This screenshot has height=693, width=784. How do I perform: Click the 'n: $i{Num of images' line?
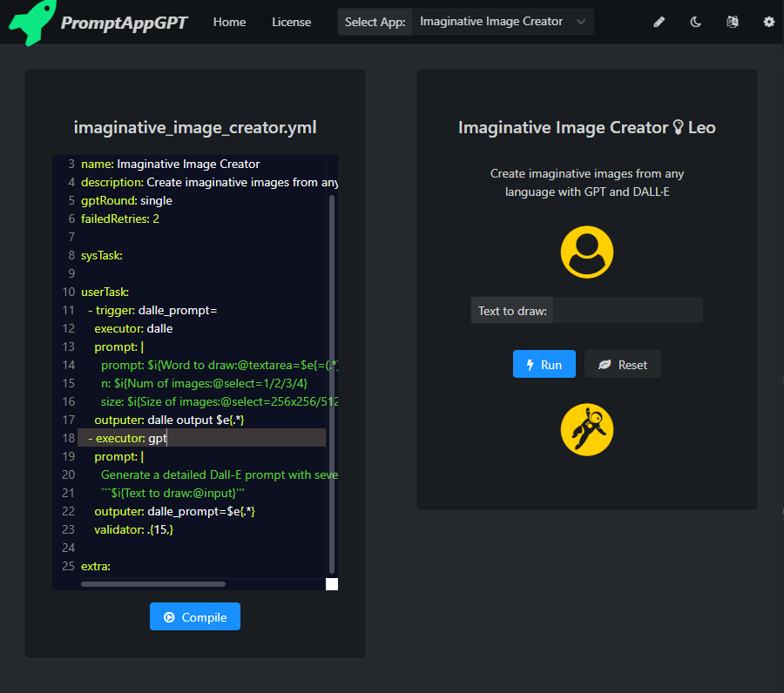(x=204, y=383)
